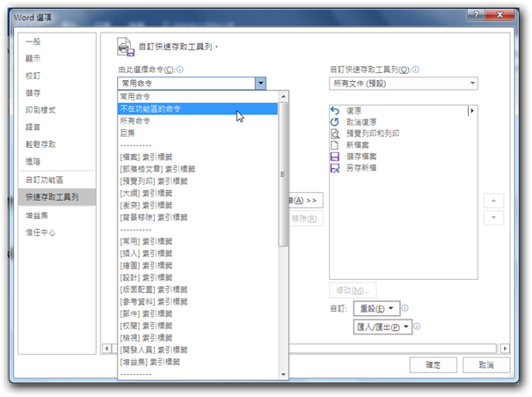Click the 新檔案 new document icon
The width and height of the screenshot is (532, 397).
335,145
